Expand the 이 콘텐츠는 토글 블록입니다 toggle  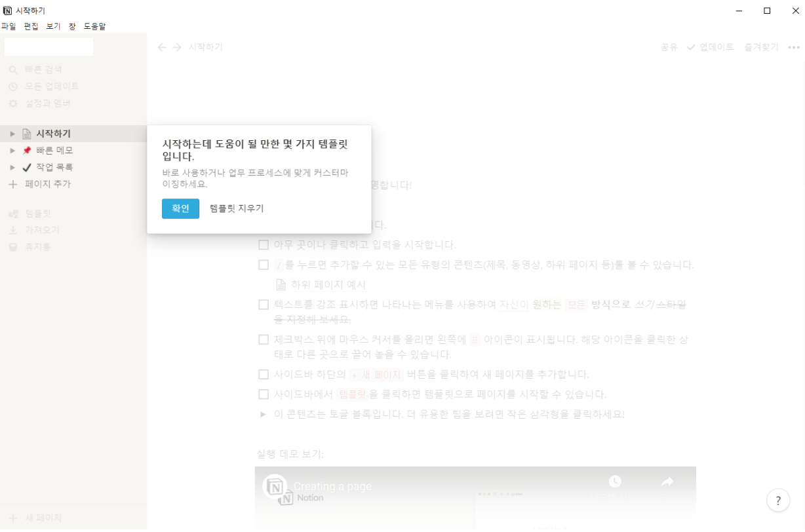[x=263, y=414]
